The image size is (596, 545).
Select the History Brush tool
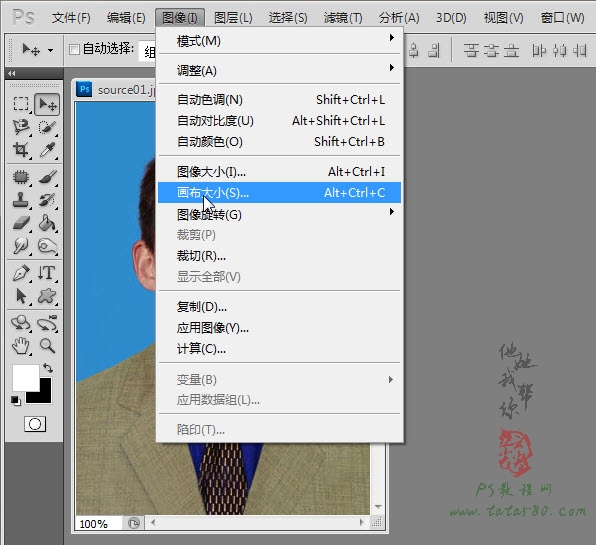pos(47,200)
